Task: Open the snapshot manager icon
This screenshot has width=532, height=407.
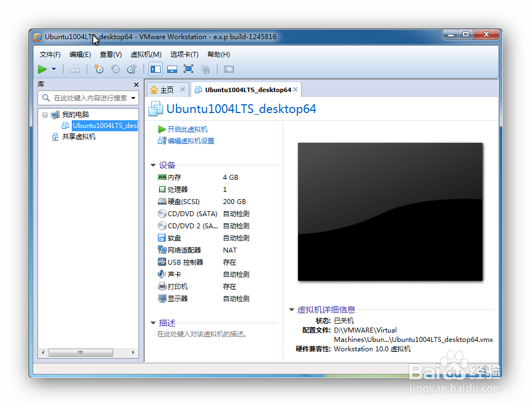Action: click(x=132, y=69)
